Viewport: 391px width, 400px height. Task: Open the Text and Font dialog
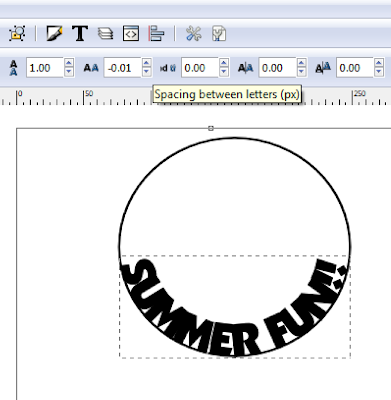80,33
